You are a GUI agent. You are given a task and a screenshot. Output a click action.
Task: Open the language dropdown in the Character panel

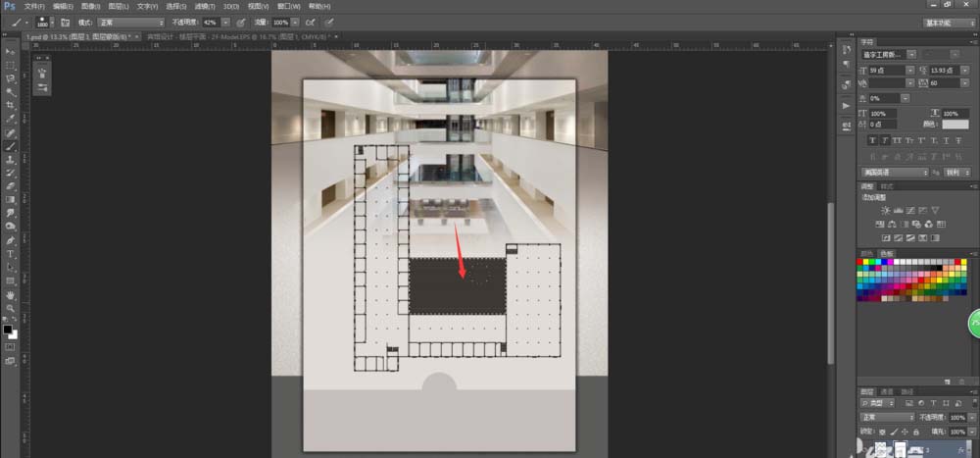point(895,172)
